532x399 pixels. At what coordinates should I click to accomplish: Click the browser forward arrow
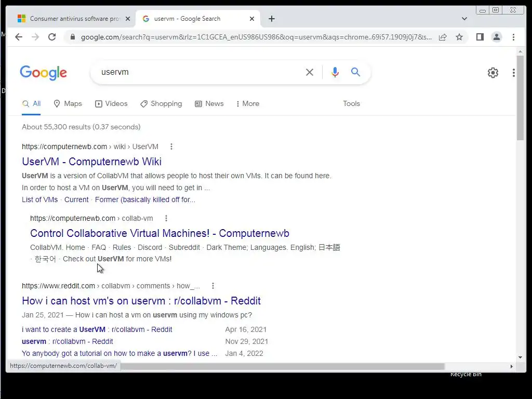point(35,37)
